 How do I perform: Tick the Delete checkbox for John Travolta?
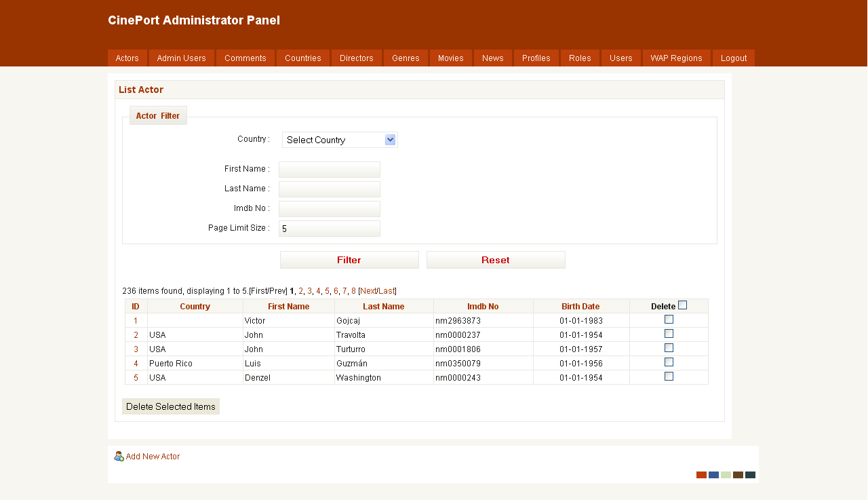click(x=669, y=334)
